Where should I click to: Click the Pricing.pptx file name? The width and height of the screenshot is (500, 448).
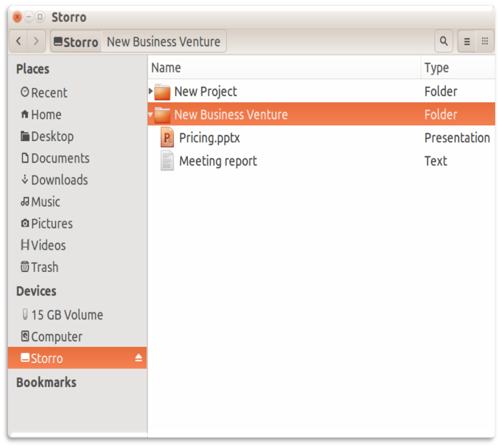[x=210, y=138]
